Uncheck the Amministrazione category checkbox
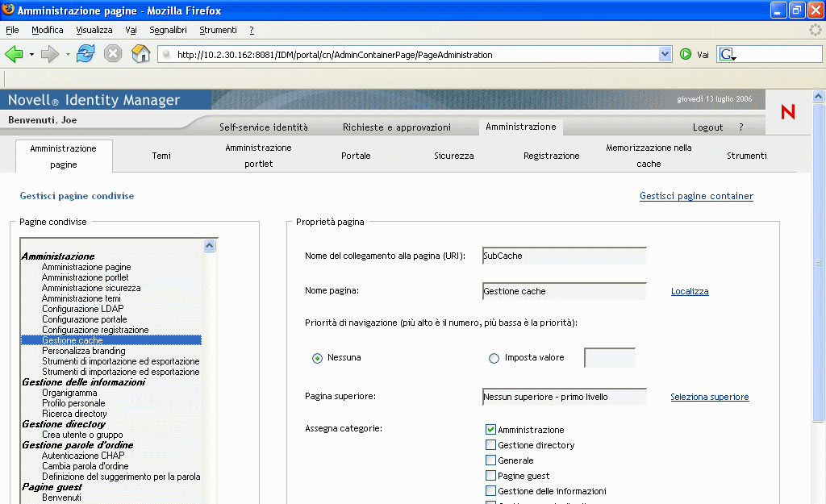 490,429
